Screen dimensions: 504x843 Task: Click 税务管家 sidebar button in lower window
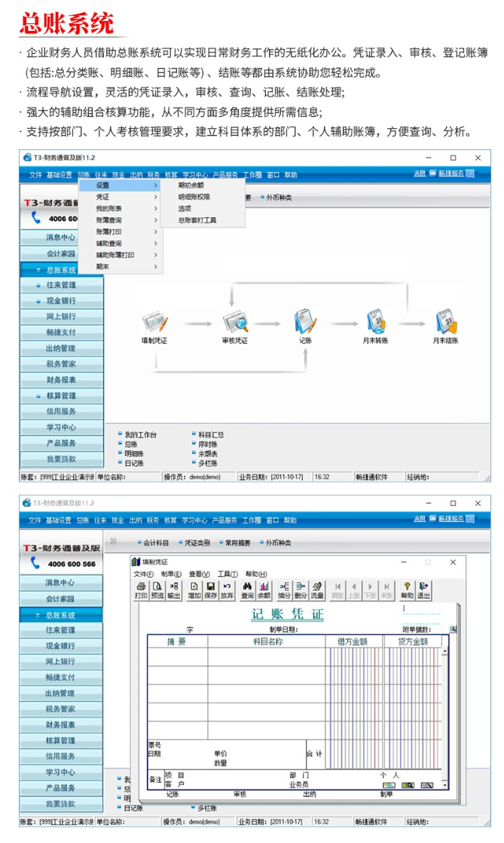point(61,709)
